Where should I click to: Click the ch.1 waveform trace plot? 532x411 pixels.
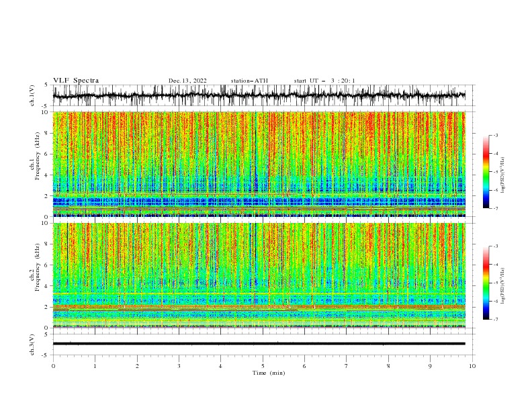259,95
